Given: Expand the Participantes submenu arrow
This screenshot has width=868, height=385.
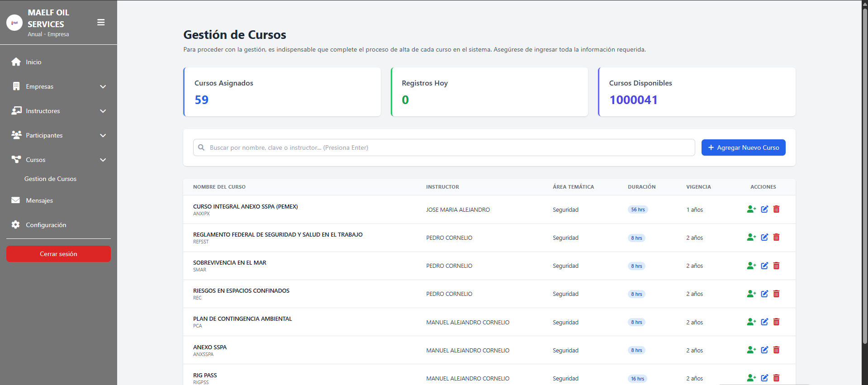Looking at the screenshot, I should (103, 135).
